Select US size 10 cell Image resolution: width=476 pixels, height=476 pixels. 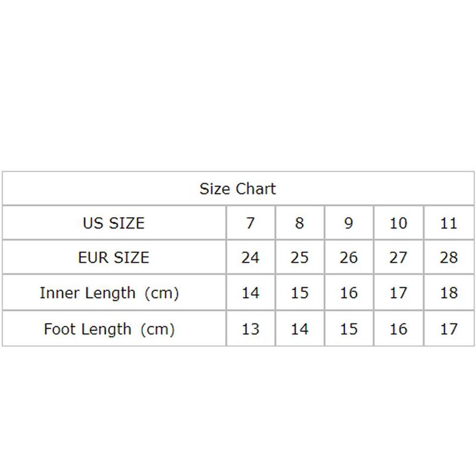pos(399,223)
